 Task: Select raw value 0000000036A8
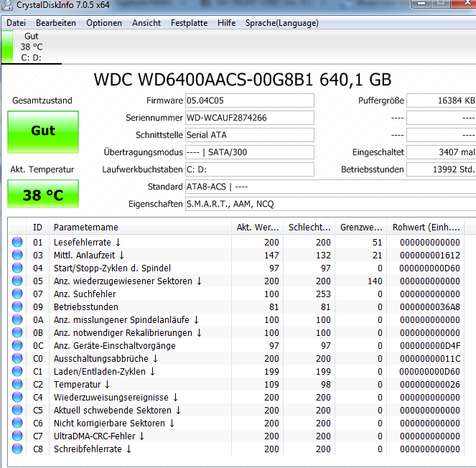[429, 306]
